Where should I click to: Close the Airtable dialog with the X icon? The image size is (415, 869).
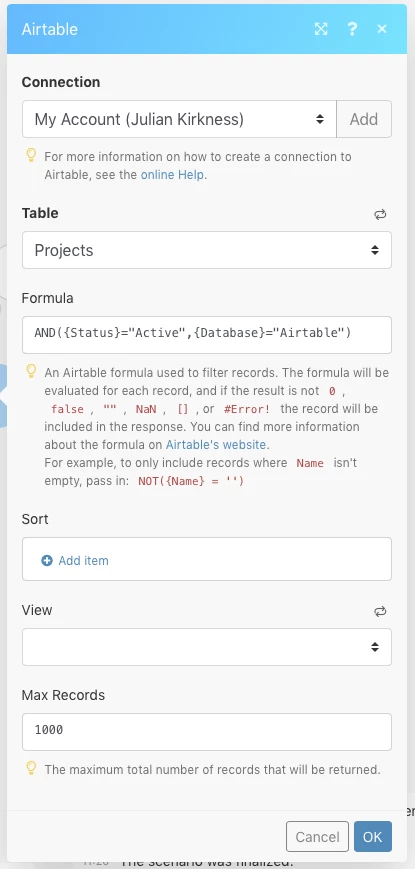pyautogui.click(x=382, y=29)
